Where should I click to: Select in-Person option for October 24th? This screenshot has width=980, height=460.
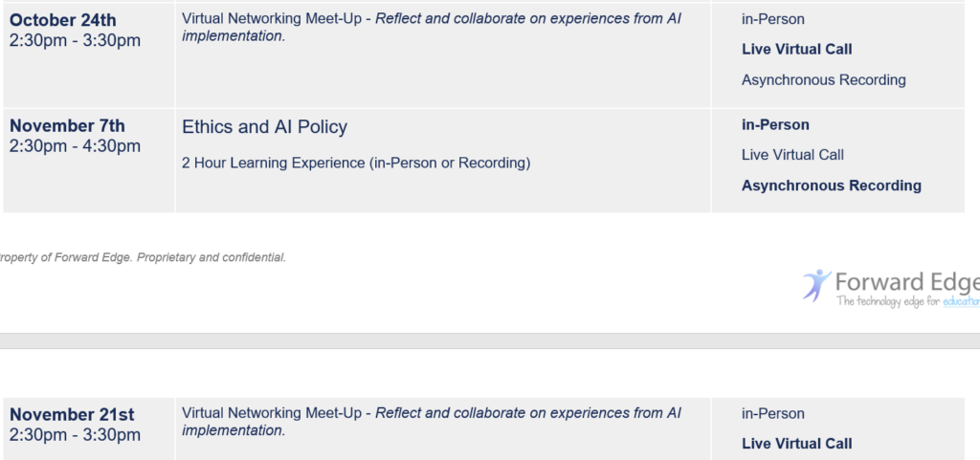tap(772, 19)
